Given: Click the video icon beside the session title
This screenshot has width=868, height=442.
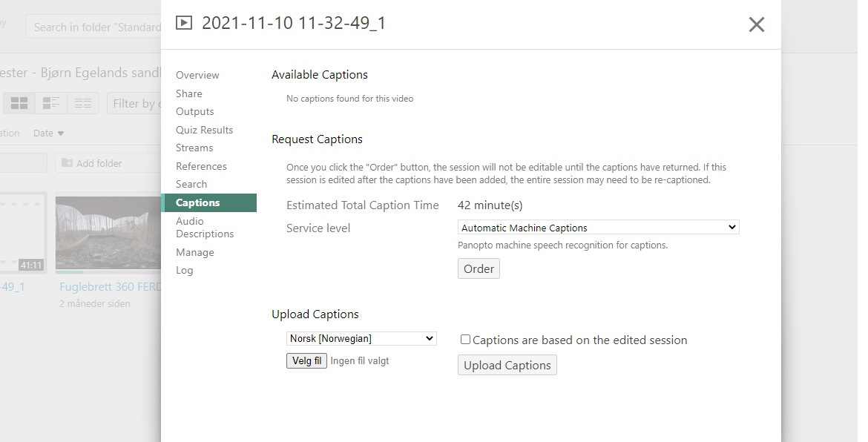Looking at the screenshot, I should click(184, 23).
